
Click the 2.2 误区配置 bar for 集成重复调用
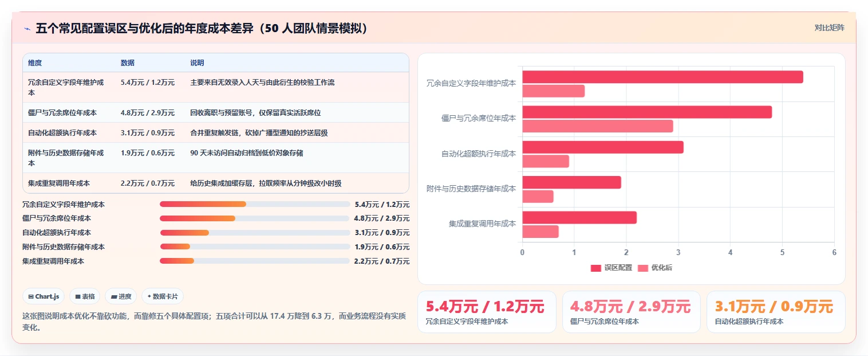click(579, 217)
